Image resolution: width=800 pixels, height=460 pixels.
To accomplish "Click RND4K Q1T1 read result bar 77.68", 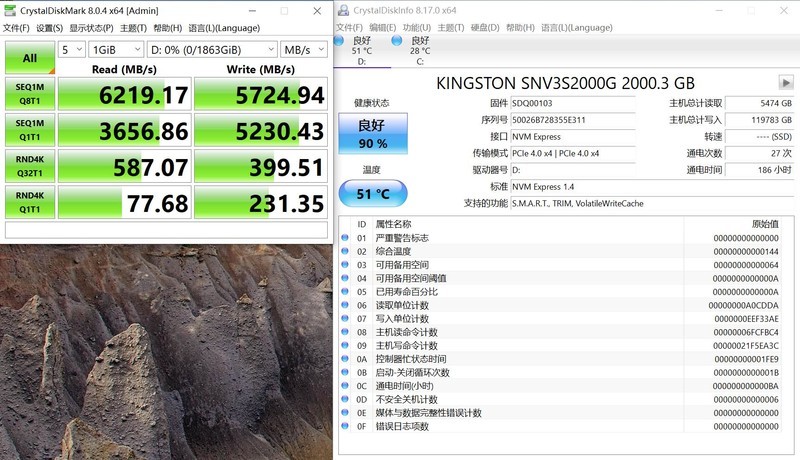I will [x=125, y=202].
